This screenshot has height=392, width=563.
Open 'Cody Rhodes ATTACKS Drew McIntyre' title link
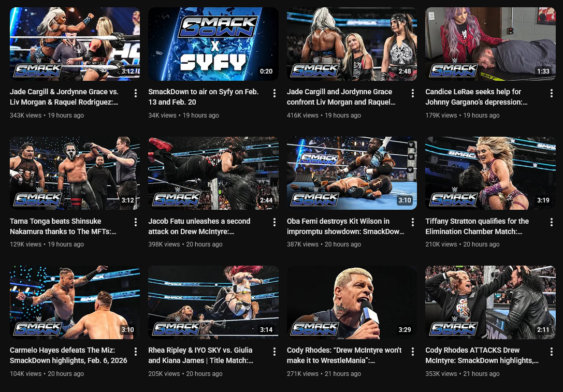click(482, 355)
